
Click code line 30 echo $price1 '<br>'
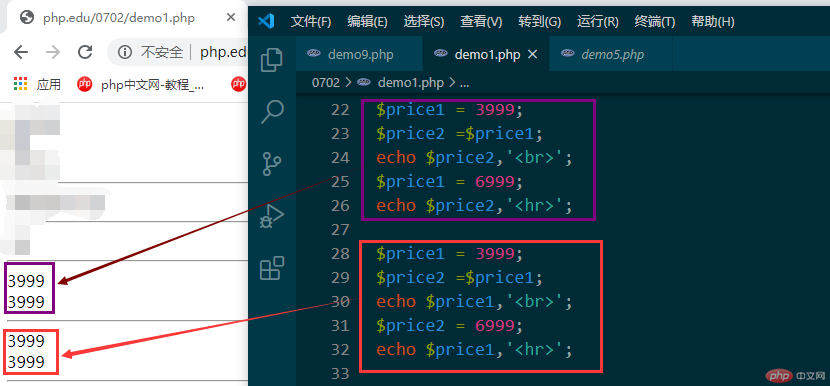pyautogui.click(x=474, y=301)
